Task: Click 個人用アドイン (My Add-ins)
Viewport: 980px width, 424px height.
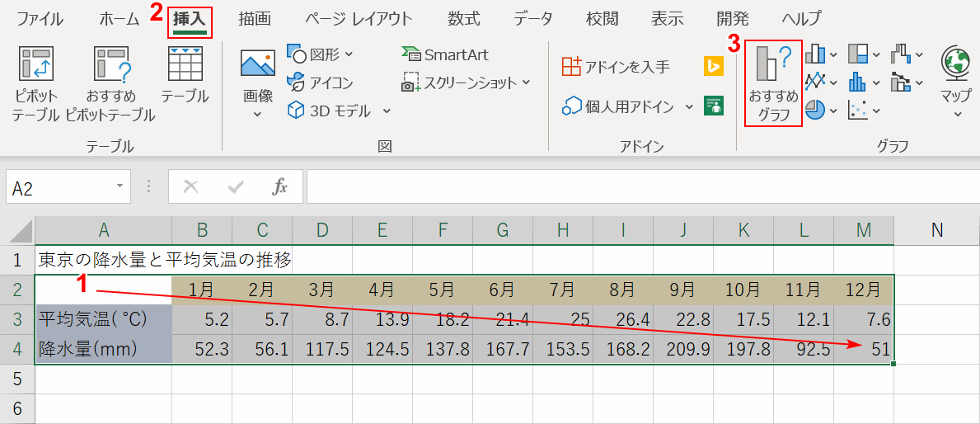Action: [x=619, y=107]
